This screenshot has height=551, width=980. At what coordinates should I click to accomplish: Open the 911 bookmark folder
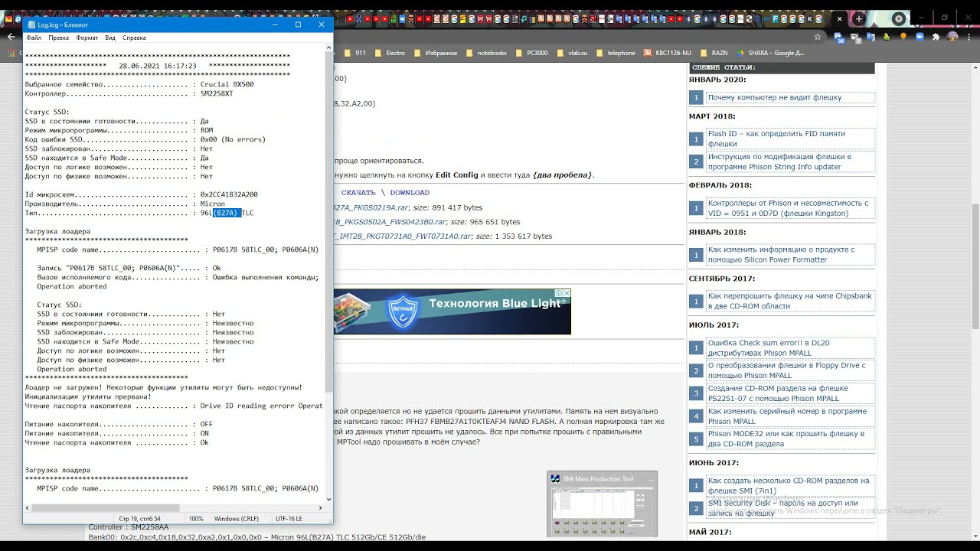[355, 53]
